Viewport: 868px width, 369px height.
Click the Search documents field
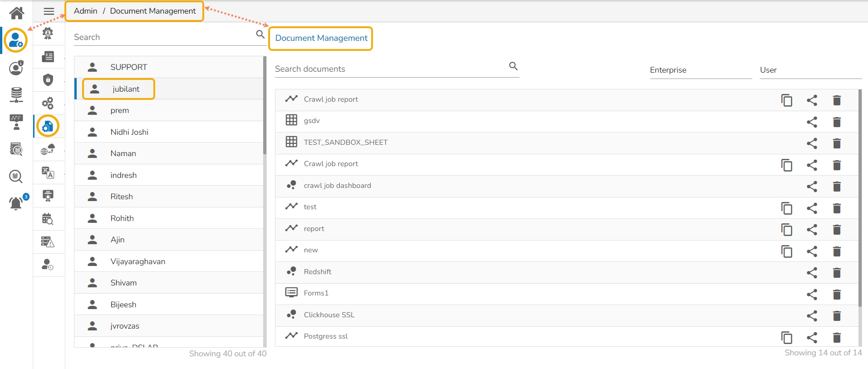point(390,69)
